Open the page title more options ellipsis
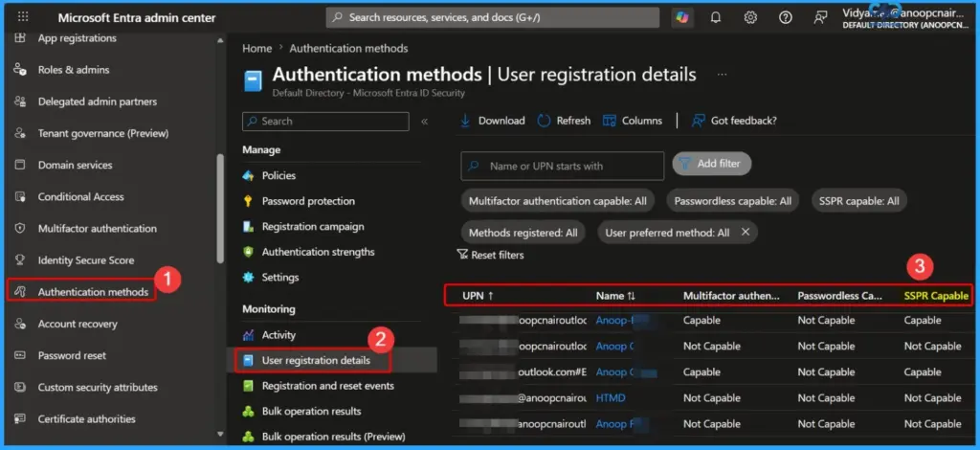This screenshot has height=450, width=980. pos(722,75)
